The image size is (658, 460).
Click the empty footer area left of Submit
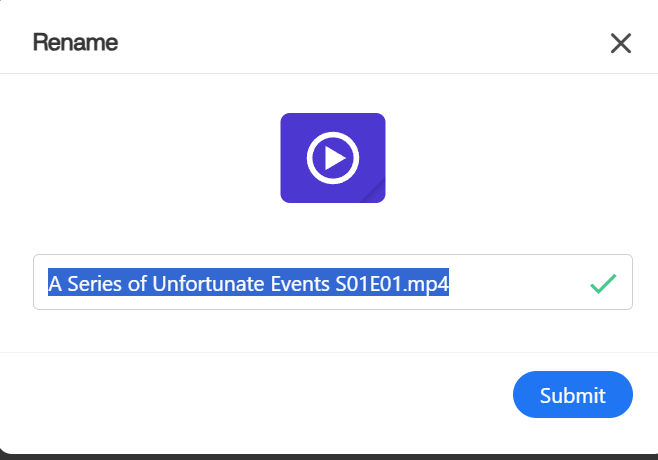250,395
